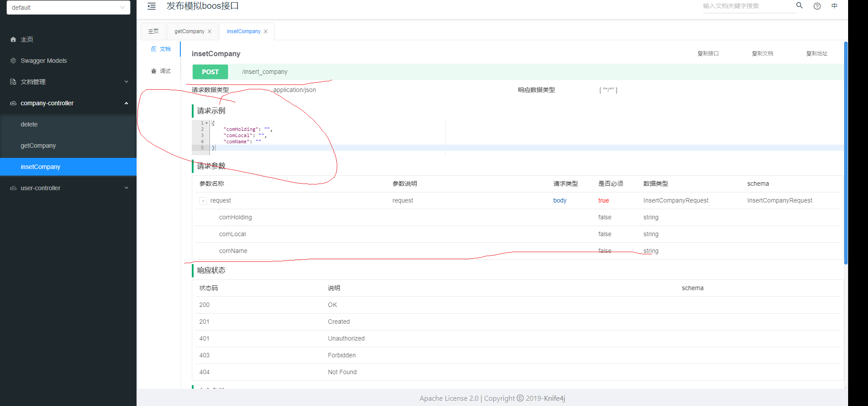Click the Swagger Models icon
868x406 pixels.
point(13,61)
